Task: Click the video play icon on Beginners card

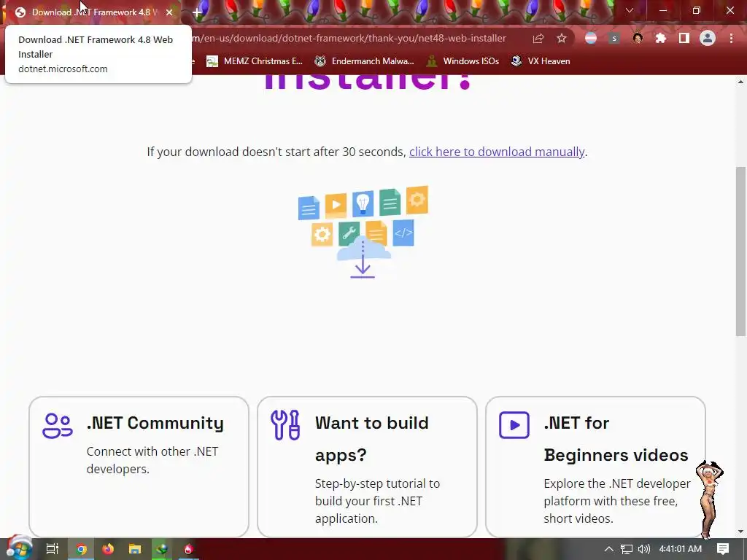Action: (x=514, y=425)
